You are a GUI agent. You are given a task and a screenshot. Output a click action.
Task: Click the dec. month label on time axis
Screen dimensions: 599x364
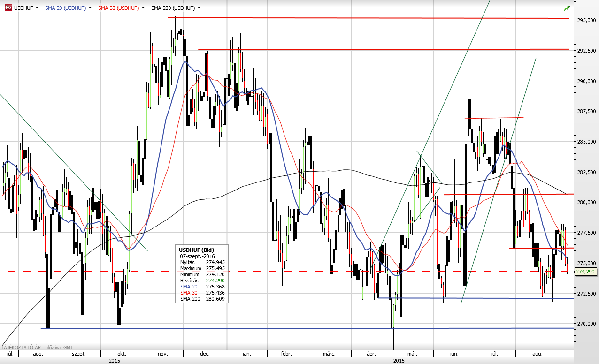click(205, 354)
